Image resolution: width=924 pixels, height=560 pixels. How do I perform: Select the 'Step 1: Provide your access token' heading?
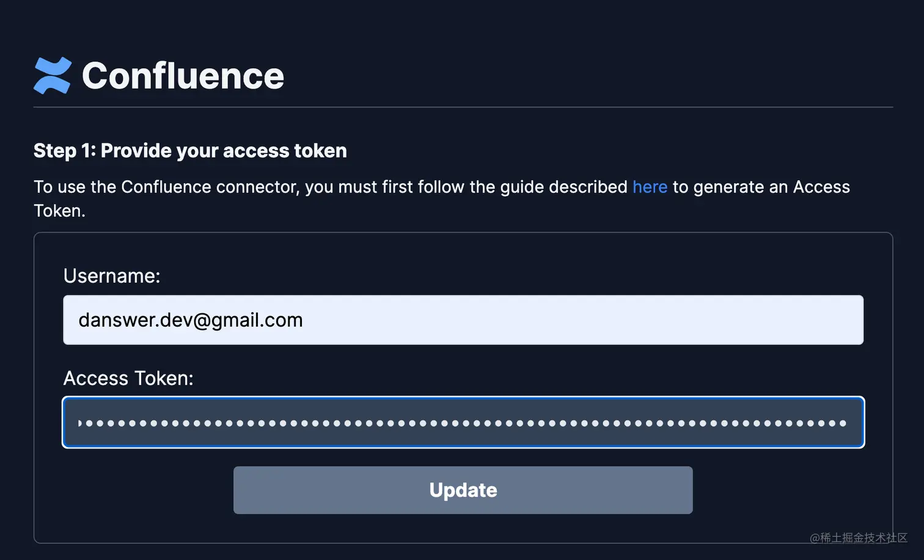click(x=190, y=151)
